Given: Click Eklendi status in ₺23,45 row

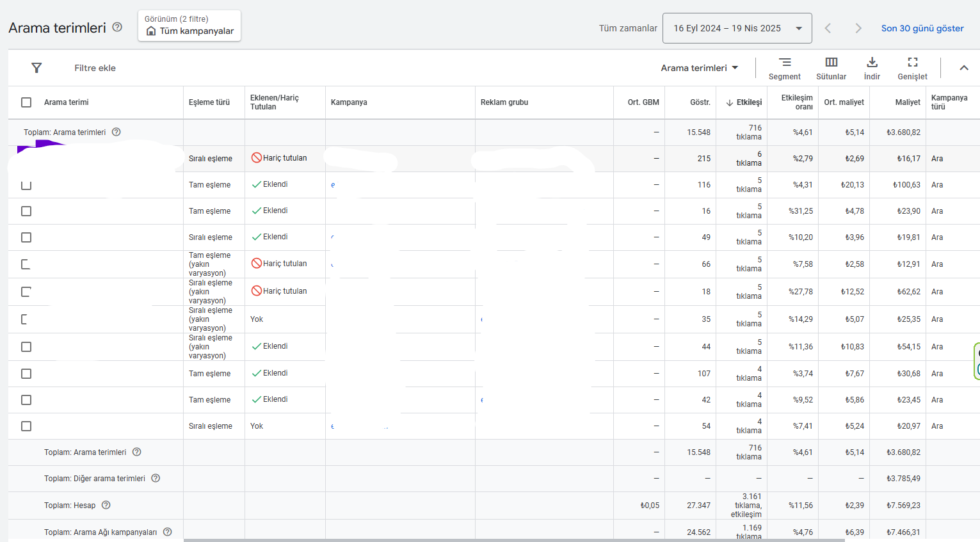Looking at the screenshot, I should pos(269,399).
